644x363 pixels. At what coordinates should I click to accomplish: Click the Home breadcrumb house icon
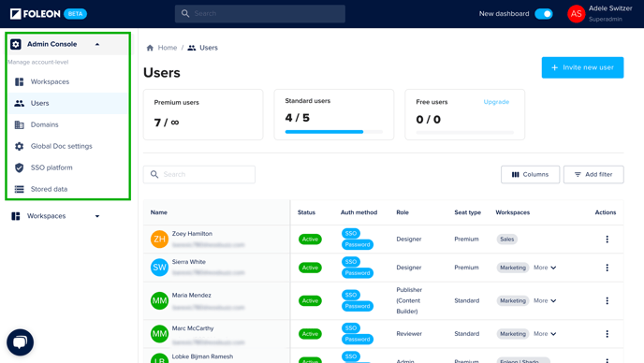(x=150, y=48)
